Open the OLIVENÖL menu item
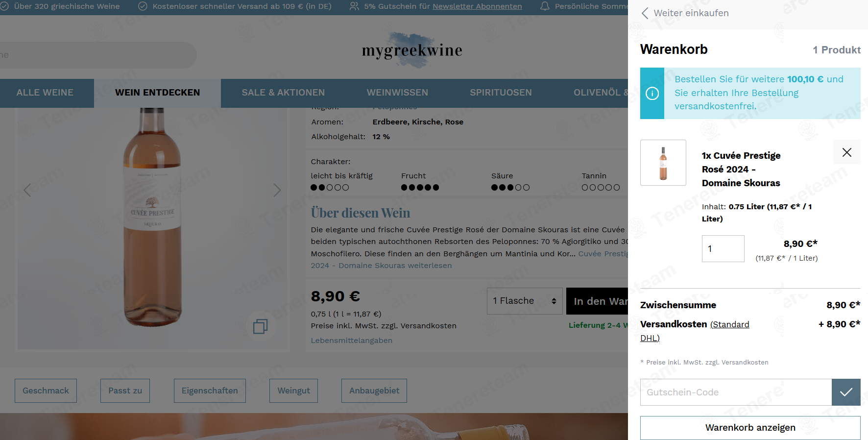The image size is (868, 440). coord(601,93)
